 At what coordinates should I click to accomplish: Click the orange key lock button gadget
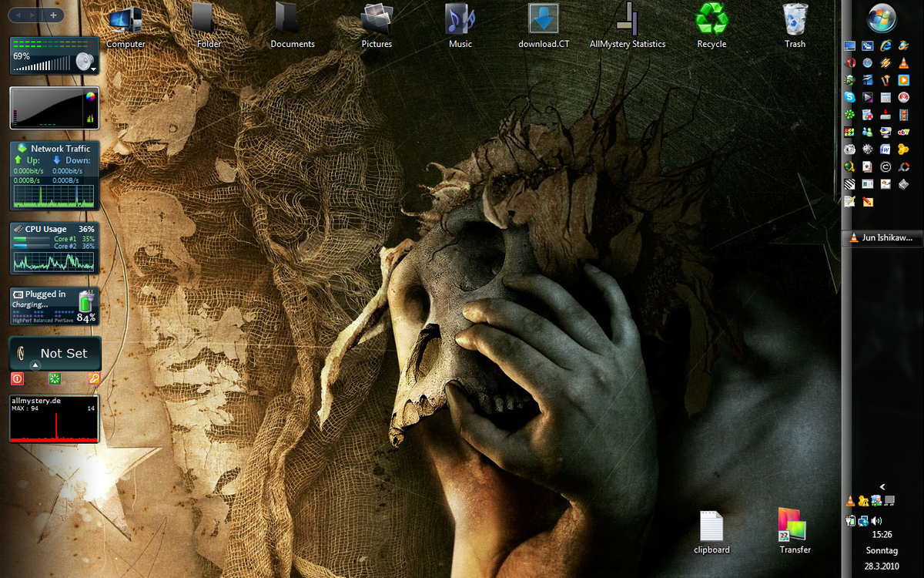tap(94, 378)
